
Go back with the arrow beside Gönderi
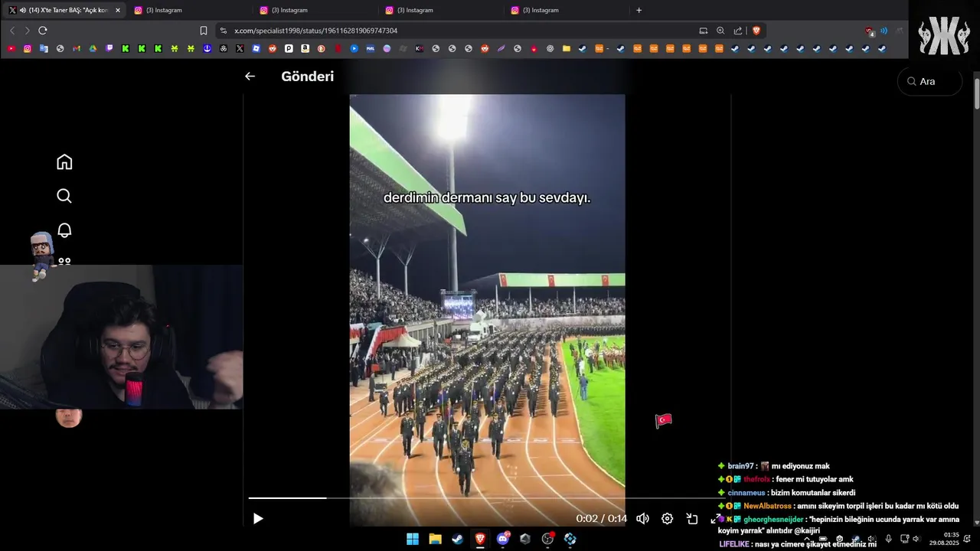[250, 77]
